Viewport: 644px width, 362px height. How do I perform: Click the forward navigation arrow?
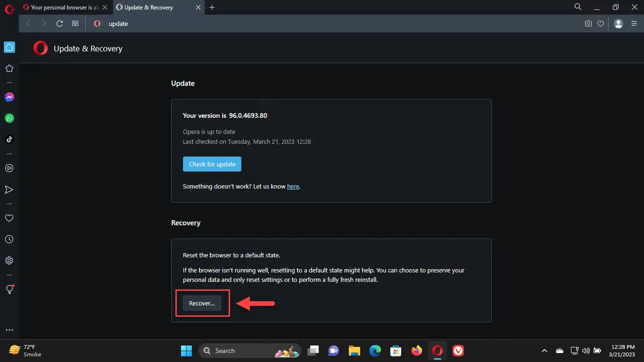coord(44,24)
